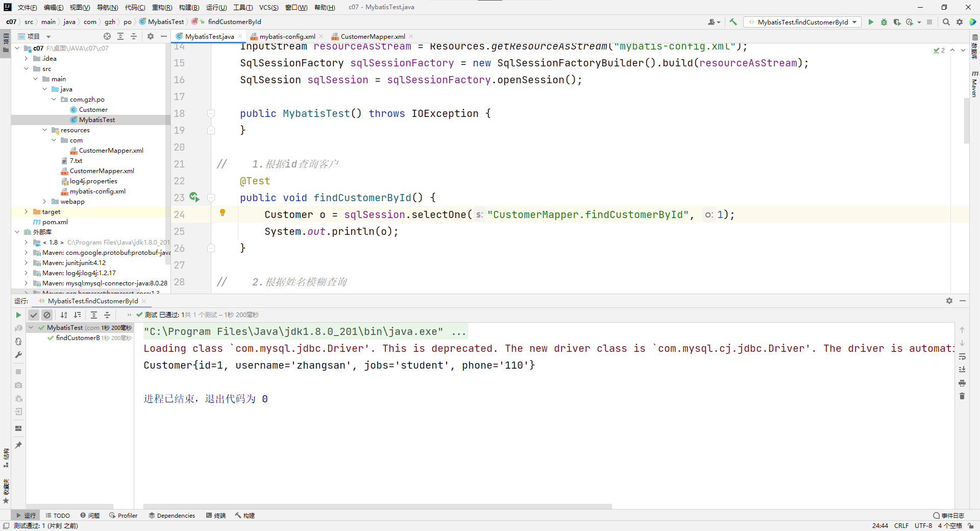Select Customer class in project tree
The height and width of the screenshot is (531, 980).
coord(93,109)
